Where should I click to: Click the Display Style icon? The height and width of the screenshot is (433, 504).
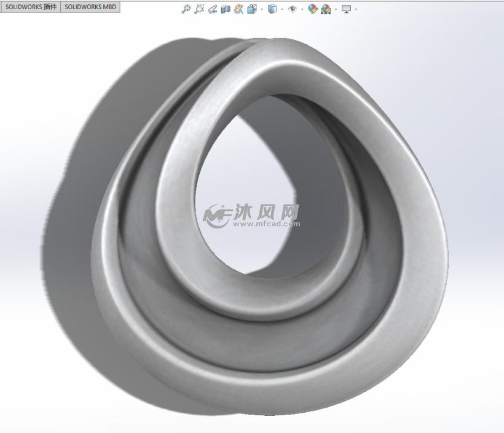pos(272,9)
